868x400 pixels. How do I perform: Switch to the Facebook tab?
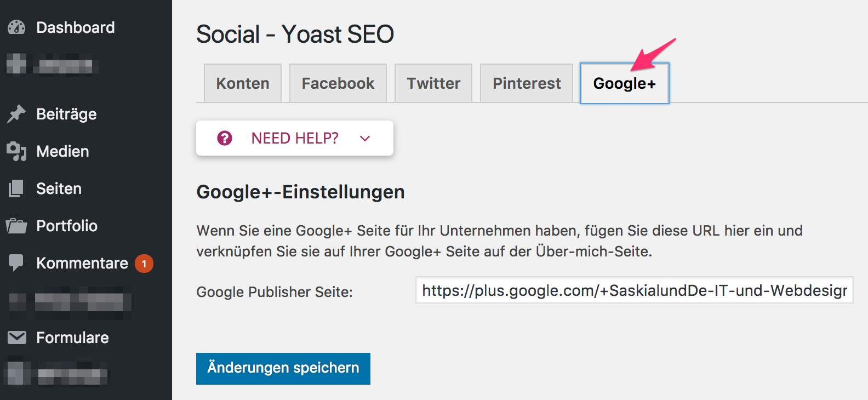[338, 83]
